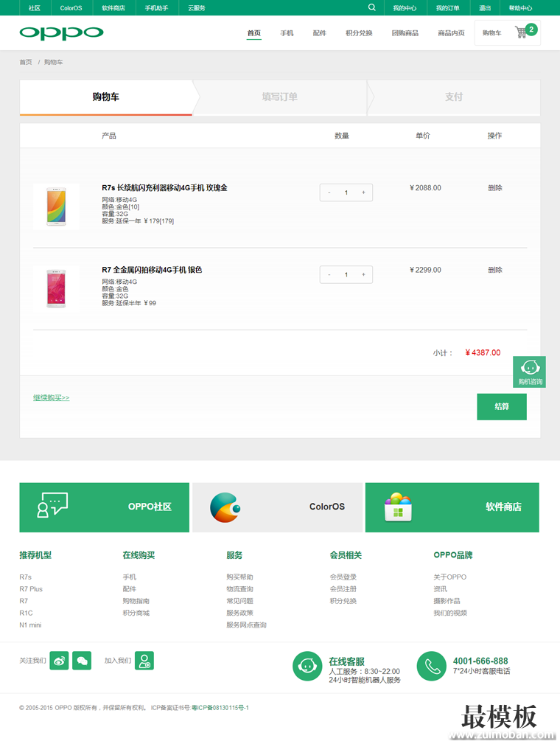Decrease quantity of R7s phone
This screenshot has width=560, height=744.
tap(329, 192)
